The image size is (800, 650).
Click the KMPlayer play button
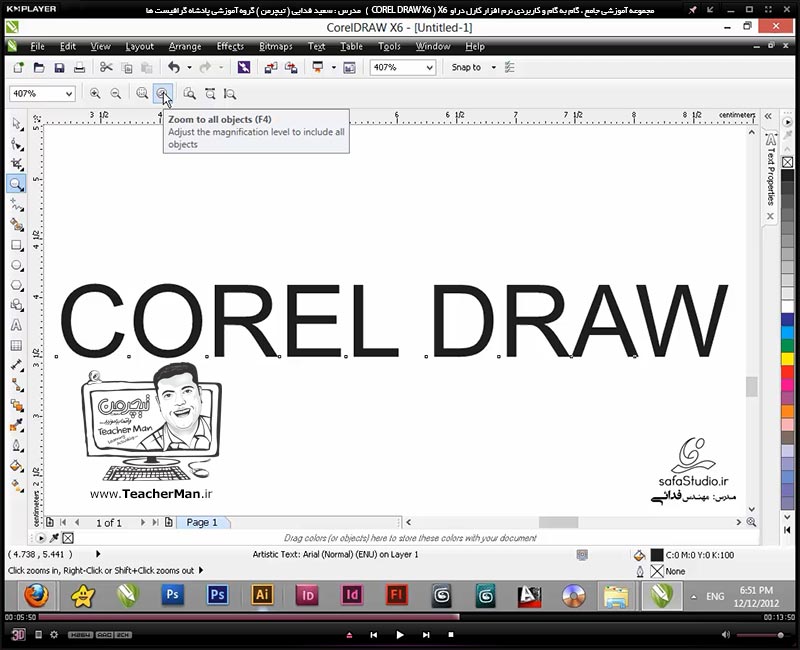pos(399,635)
